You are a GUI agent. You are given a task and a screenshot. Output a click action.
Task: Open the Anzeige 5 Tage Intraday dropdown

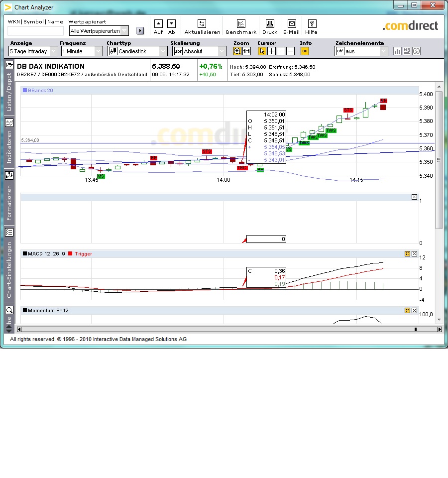point(33,51)
